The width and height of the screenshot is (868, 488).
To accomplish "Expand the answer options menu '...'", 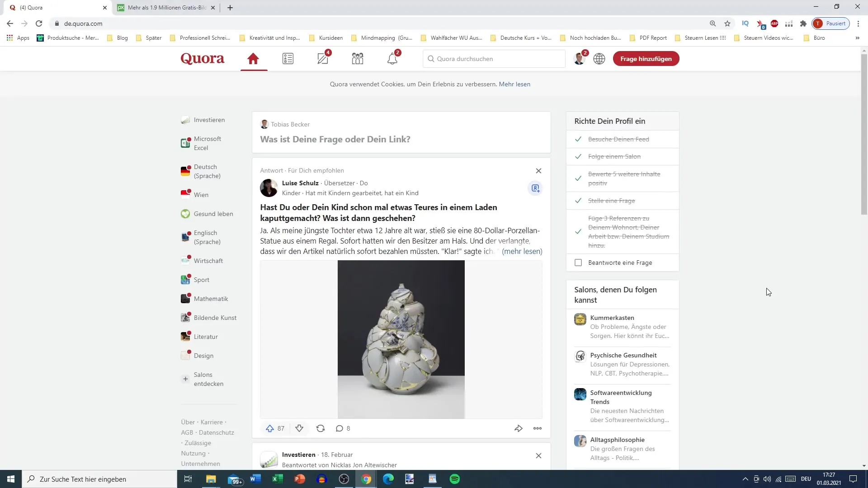I will click(538, 428).
